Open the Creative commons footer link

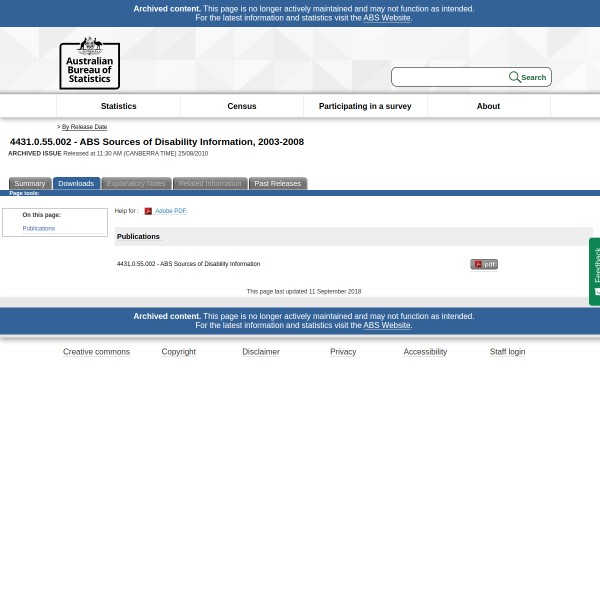click(x=96, y=352)
